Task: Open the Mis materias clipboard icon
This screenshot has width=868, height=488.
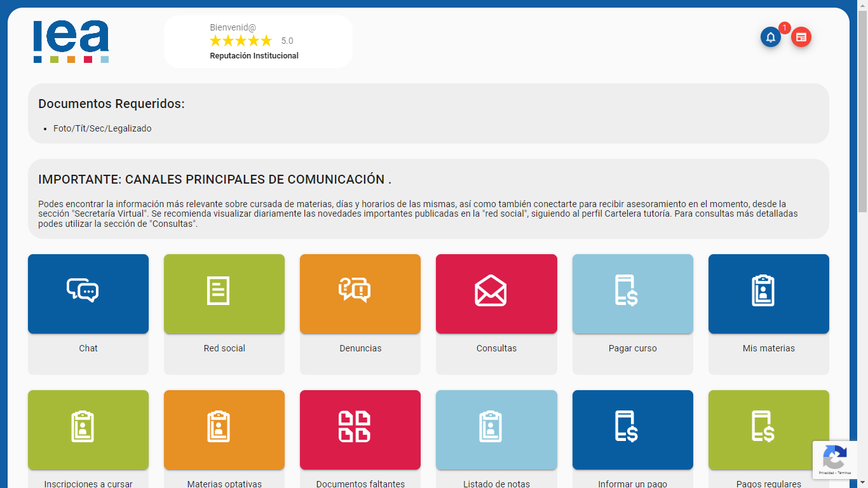Action: coord(763,290)
